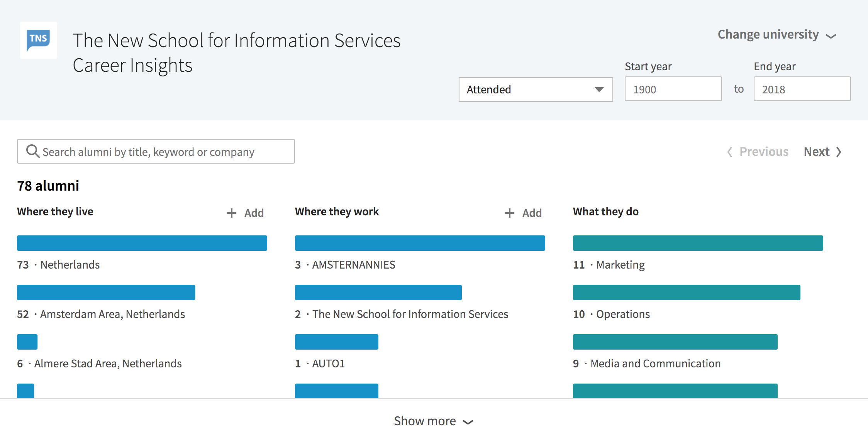Click the '78 alumni' heading

click(x=48, y=186)
